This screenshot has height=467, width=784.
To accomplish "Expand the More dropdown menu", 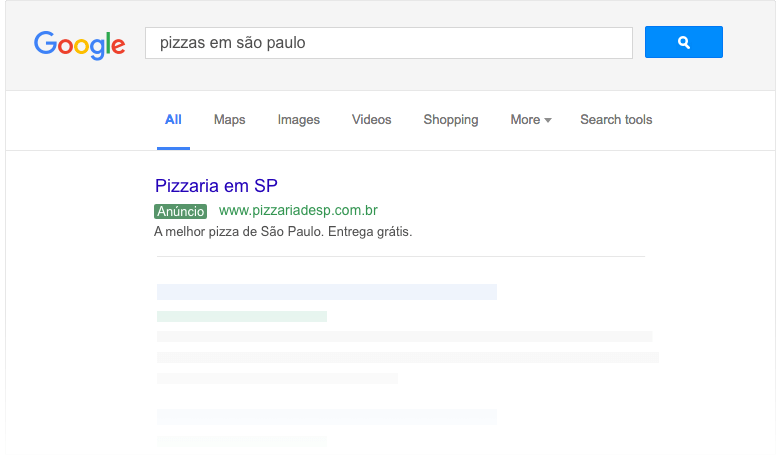I will pos(530,120).
